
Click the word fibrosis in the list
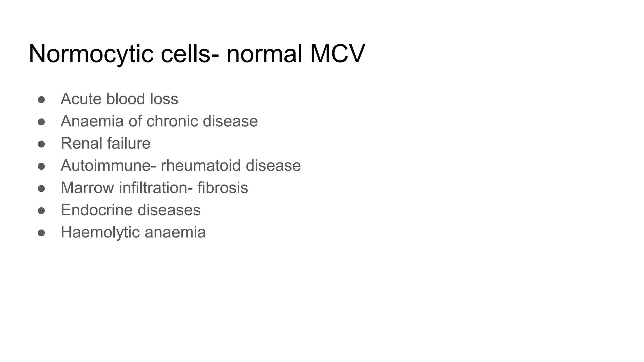[x=223, y=188]
